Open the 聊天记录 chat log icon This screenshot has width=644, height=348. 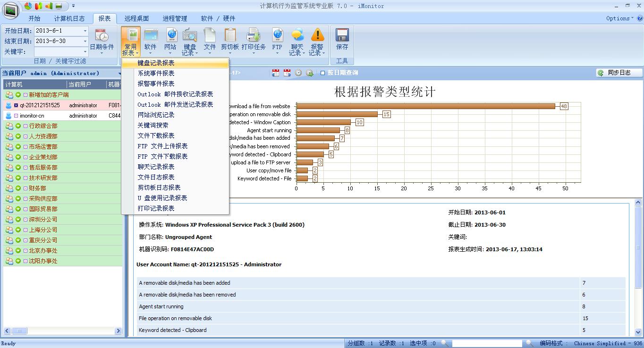297,41
